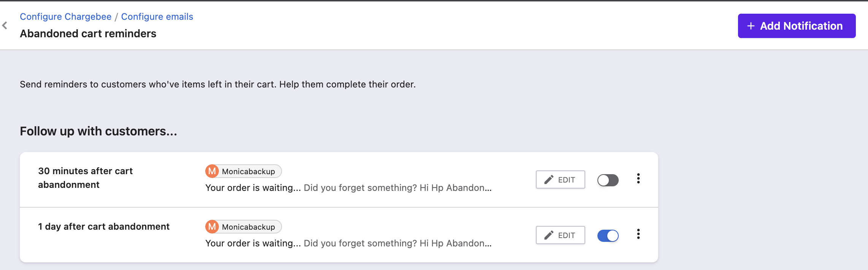Click the orange M avatar in 30 minutes row
The height and width of the screenshot is (270, 868).
click(212, 172)
